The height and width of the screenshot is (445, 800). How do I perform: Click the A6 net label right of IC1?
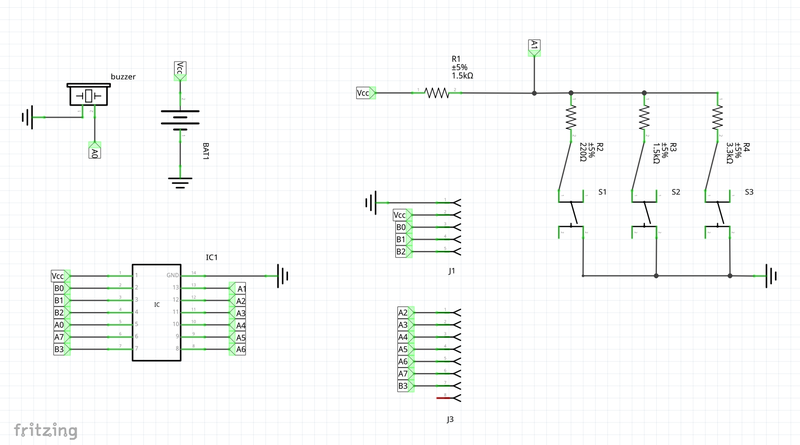(x=239, y=349)
